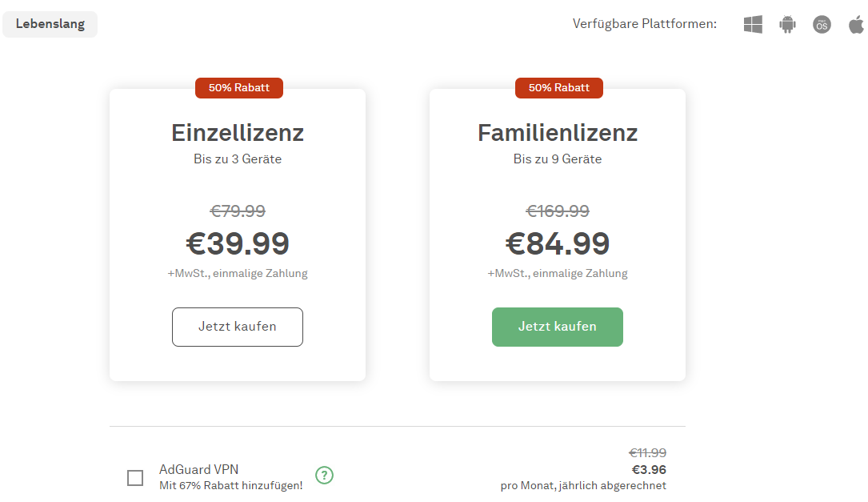868x502 pixels.
Task: Select the €84.99 price on Familienlizenz
Action: pyautogui.click(x=558, y=243)
